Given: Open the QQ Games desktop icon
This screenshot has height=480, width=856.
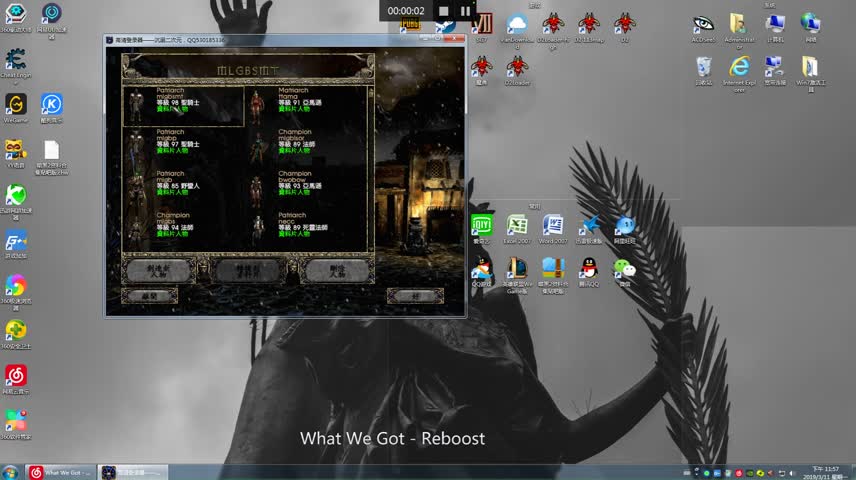Looking at the screenshot, I should [482, 272].
